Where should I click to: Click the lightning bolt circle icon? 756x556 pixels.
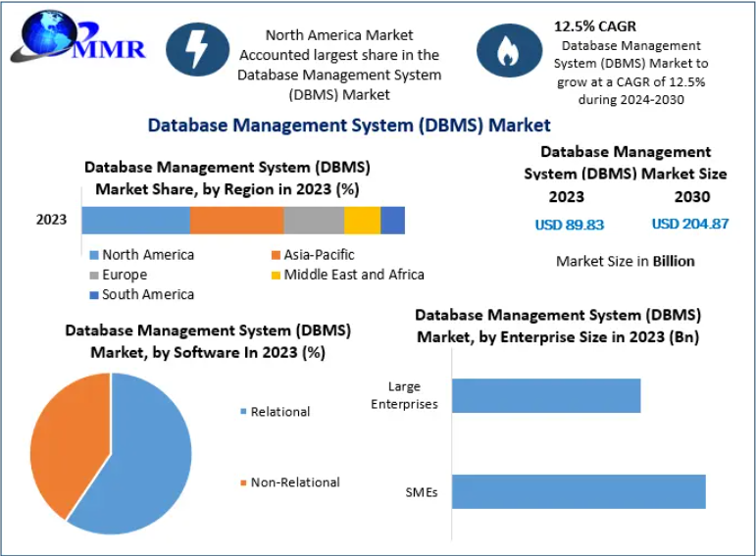point(198,49)
